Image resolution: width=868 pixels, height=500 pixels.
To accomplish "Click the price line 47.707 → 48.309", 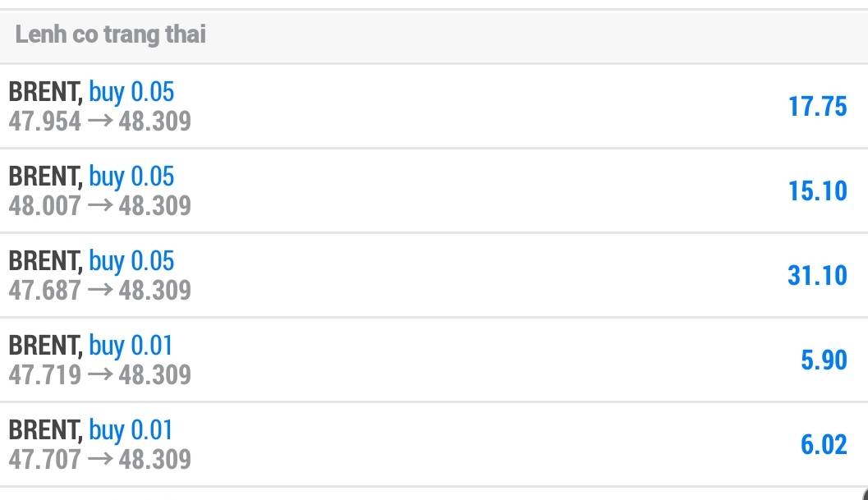I will [x=99, y=459].
